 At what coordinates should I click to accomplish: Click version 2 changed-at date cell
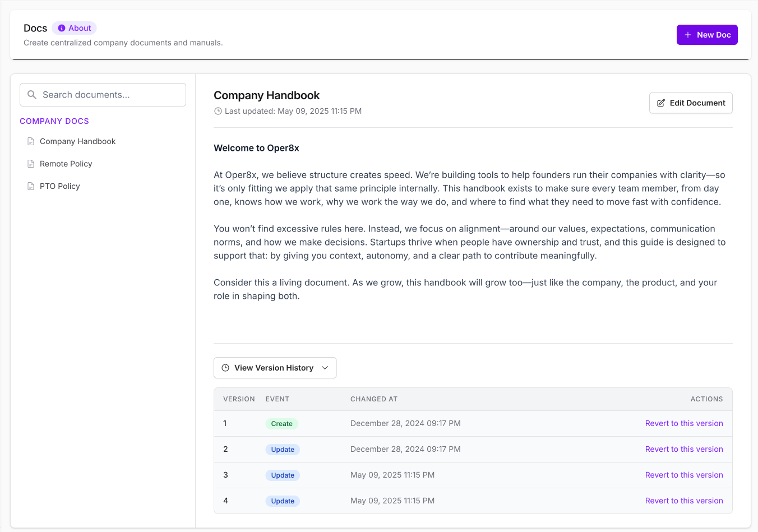pos(405,449)
